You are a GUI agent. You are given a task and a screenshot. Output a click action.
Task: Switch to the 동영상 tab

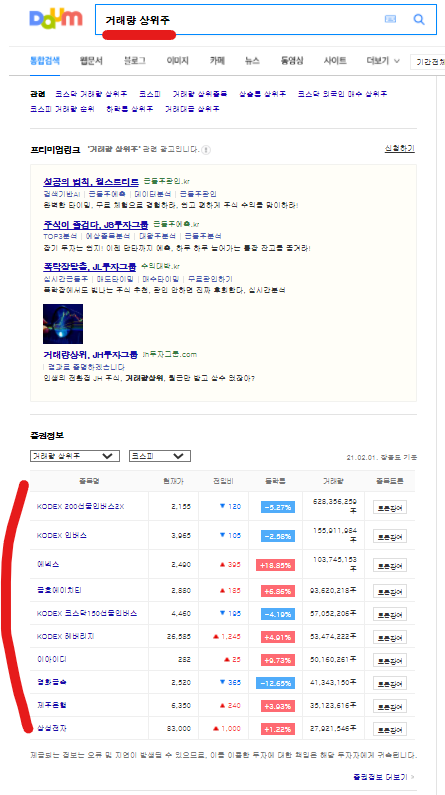click(x=292, y=61)
